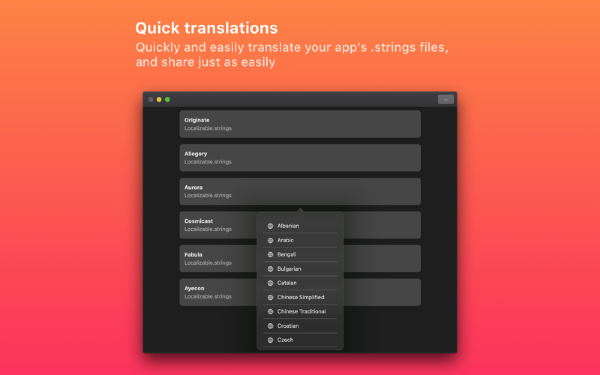Viewport: 600px width, 375px height.
Task: Click the globe icon beside Czech
Action: pyautogui.click(x=270, y=340)
